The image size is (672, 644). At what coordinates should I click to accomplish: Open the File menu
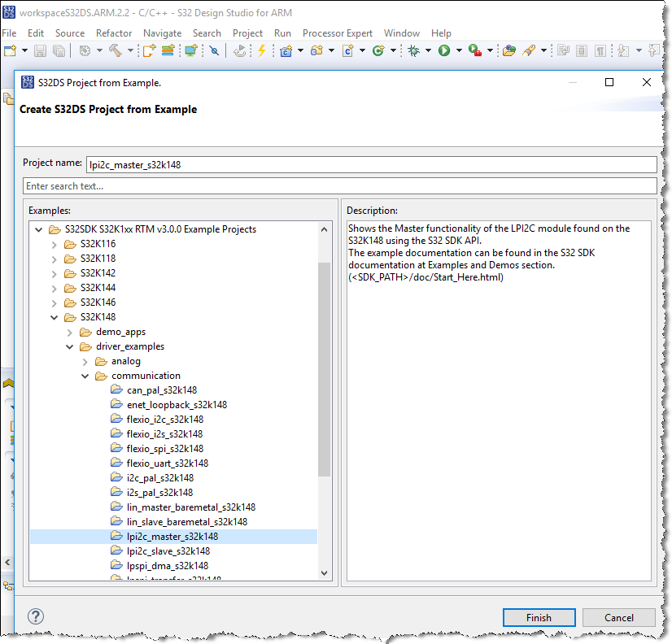click(x=9, y=33)
